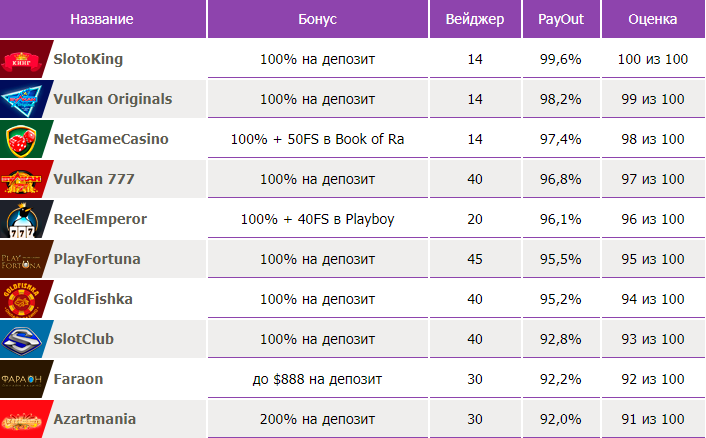Open the SlotoKing casino name link

88,59
